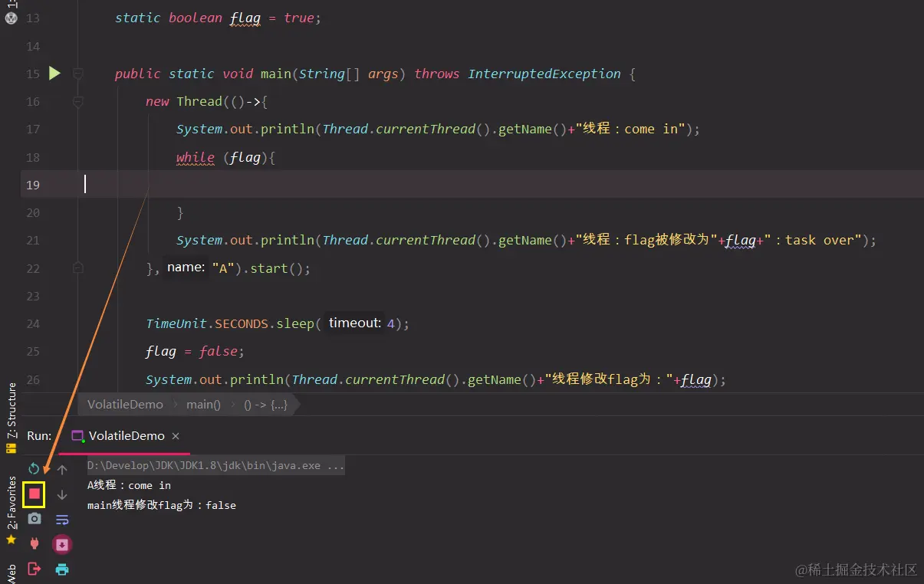The width and height of the screenshot is (924, 584).
Task: Dump threads using the camera icon
Action: coord(35,519)
